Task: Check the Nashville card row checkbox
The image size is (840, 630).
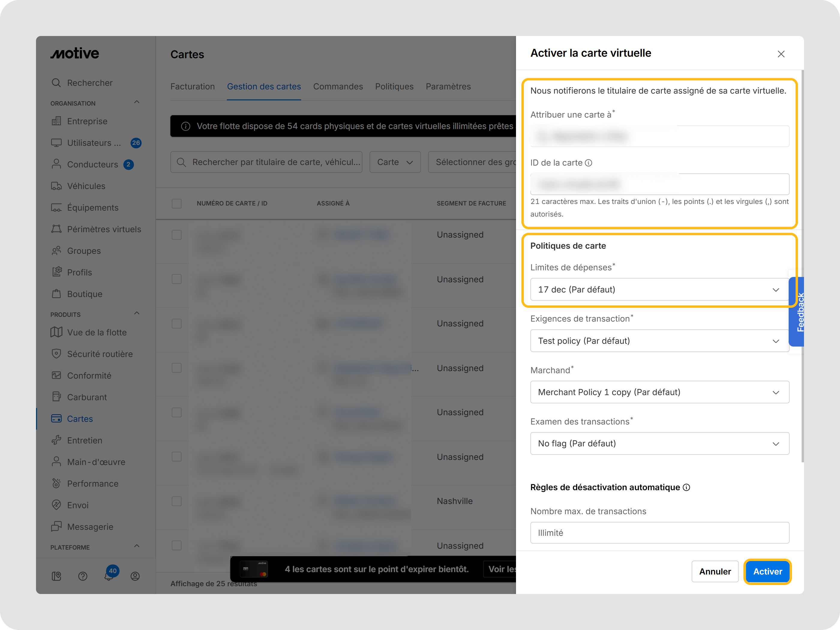Action: click(x=177, y=501)
